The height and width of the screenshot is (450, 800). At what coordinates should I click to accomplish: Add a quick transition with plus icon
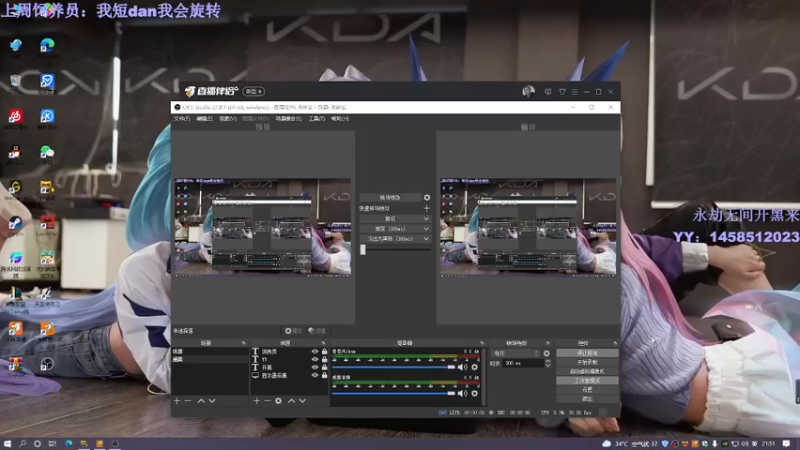[x=427, y=208]
